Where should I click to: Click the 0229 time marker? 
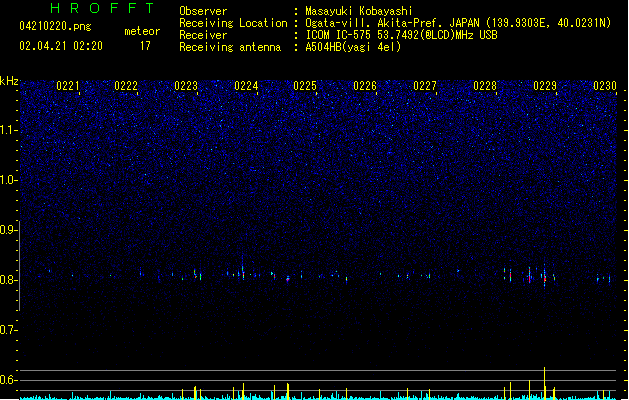(545, 86)
